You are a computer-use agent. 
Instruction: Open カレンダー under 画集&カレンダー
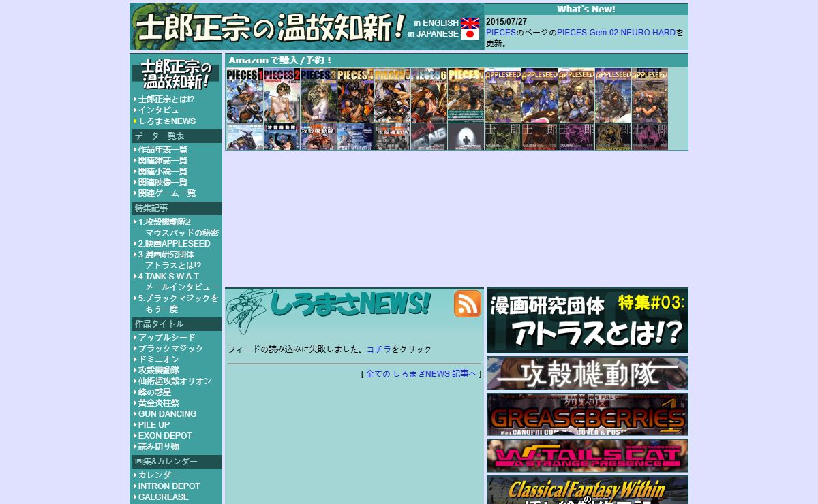[x=158, y=475]
